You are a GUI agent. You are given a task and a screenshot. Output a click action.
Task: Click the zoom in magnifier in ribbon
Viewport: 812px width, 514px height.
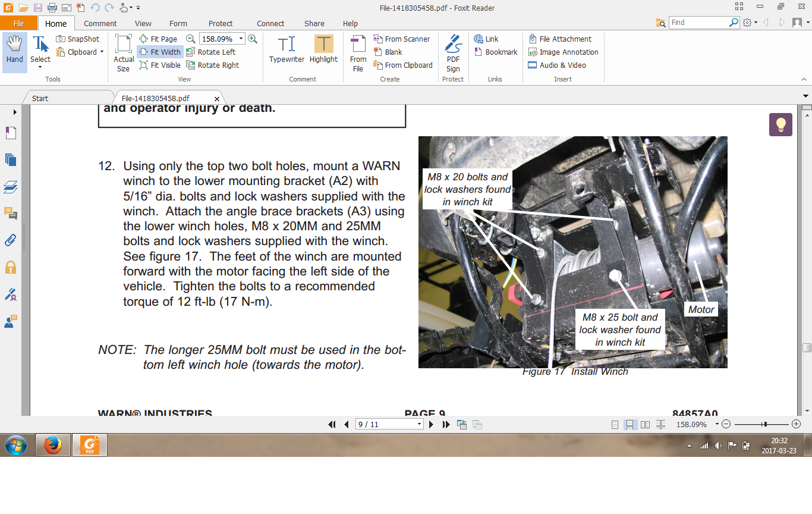point(253,39)
